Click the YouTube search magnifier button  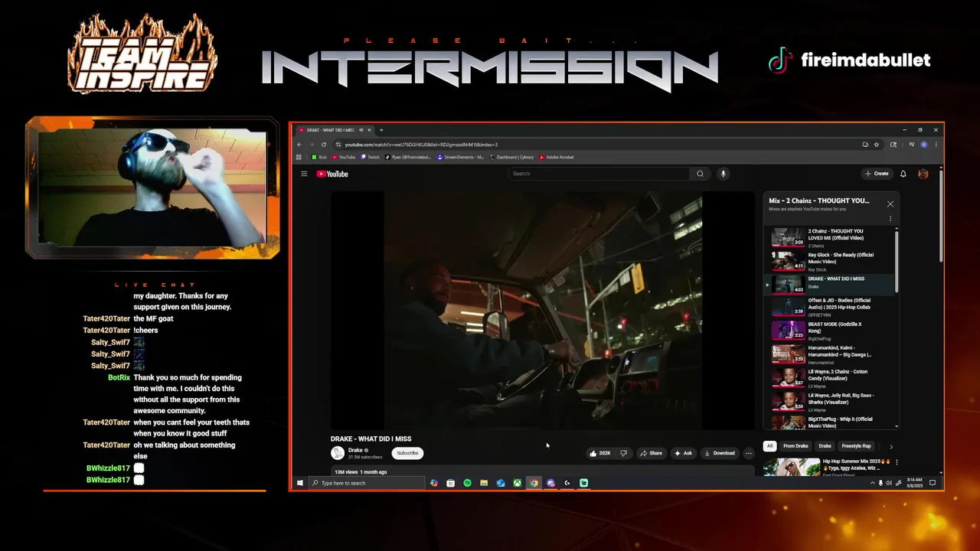[x=700, y=174]
